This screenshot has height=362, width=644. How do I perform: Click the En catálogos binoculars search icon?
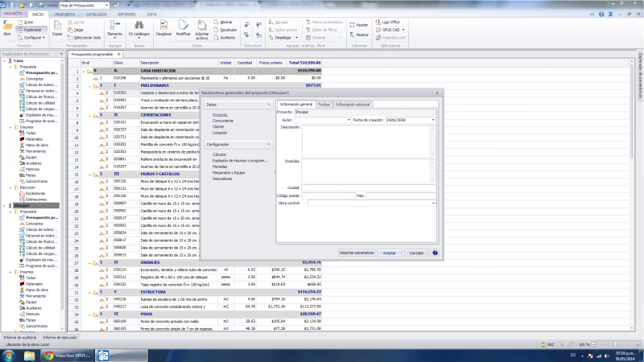[x=138, y=27]
